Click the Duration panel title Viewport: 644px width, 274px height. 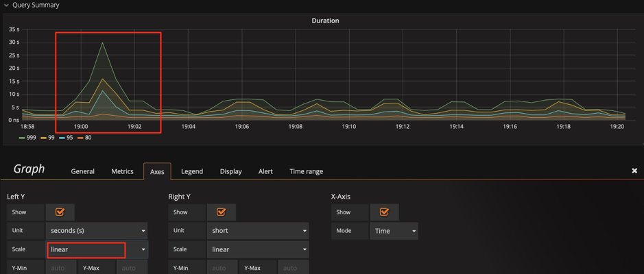[x=325, y=21]
